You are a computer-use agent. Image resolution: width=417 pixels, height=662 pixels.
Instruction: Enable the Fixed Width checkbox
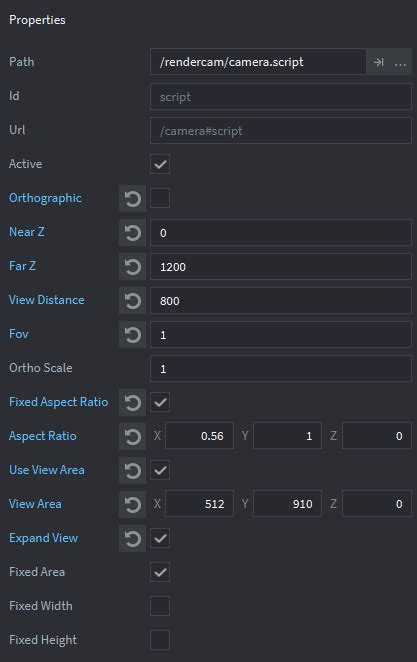click(x=160, y=606)
